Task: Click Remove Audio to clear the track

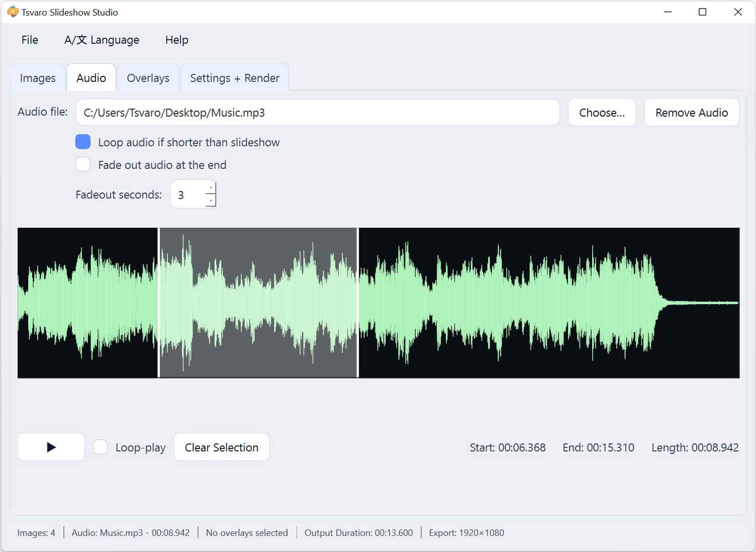Action: coord(692,112)
